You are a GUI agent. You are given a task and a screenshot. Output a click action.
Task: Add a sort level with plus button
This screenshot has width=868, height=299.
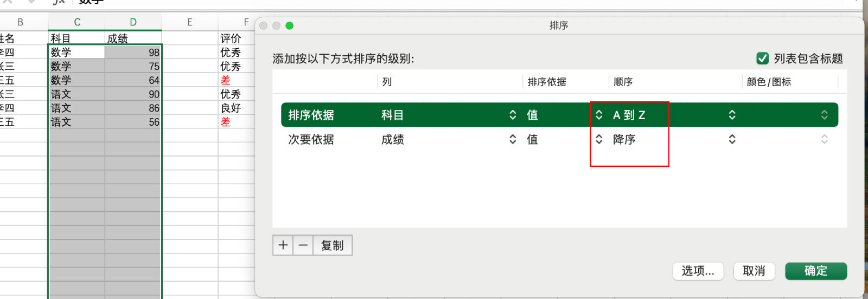(283, 245)
